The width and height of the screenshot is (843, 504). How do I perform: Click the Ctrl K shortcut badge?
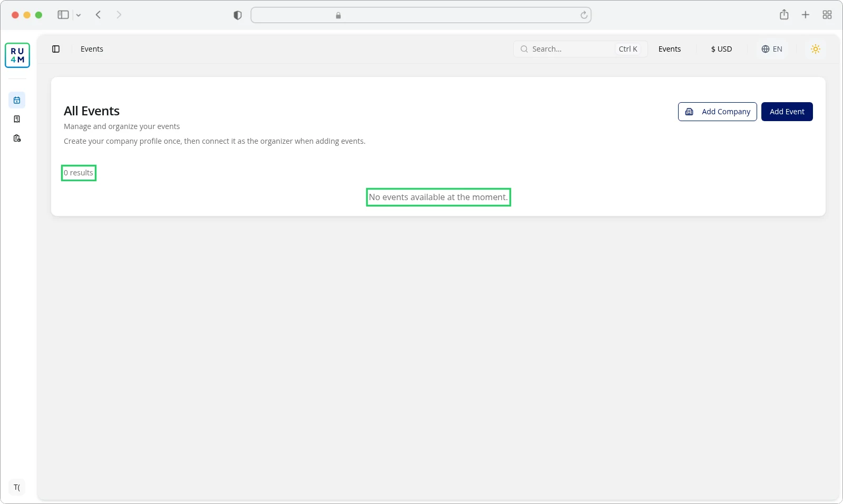(x=628, y=49)
